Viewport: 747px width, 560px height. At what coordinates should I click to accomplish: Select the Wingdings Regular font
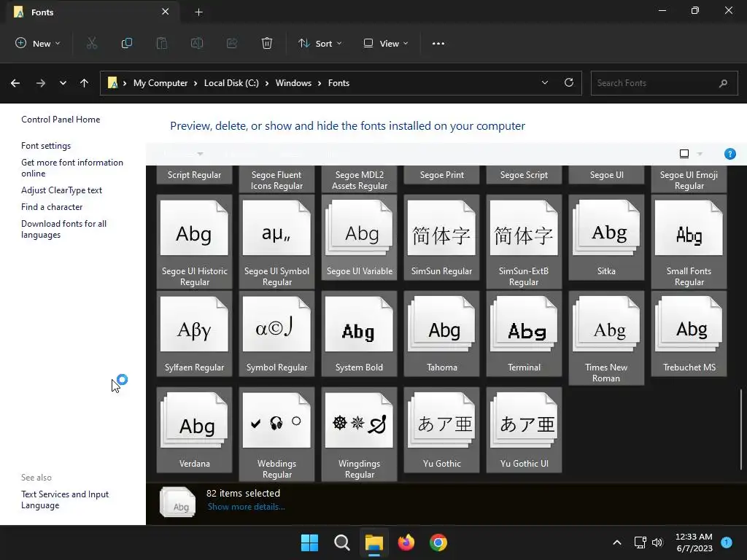pos(359,434)
